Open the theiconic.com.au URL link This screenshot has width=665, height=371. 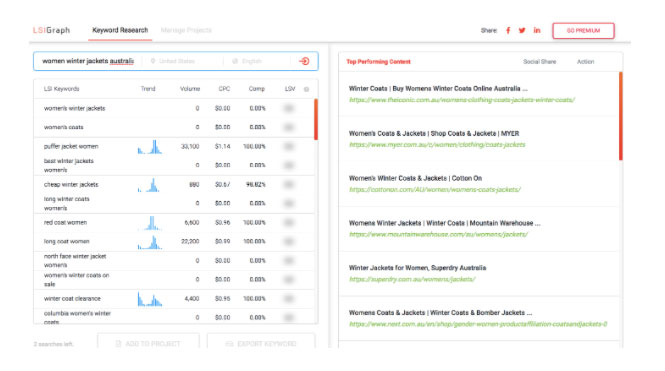pyautogui.click(x=462, y=100)
